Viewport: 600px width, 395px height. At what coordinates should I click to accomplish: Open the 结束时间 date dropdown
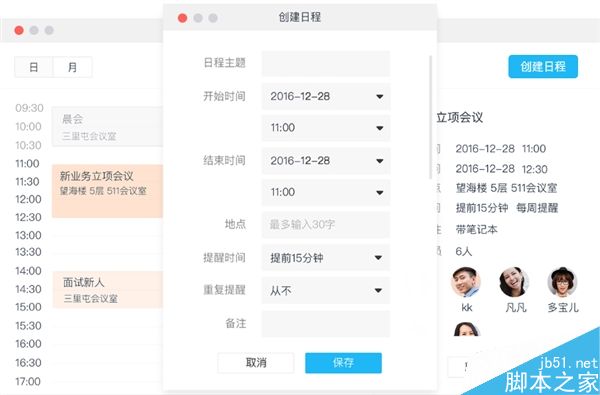(x=326, y=161)
